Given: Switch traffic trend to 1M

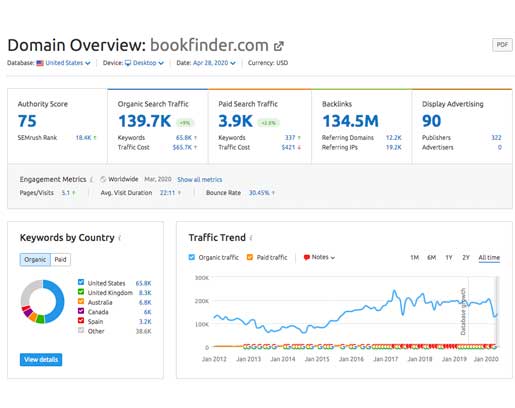Looking at the screenshot, I should coord(414,258).
